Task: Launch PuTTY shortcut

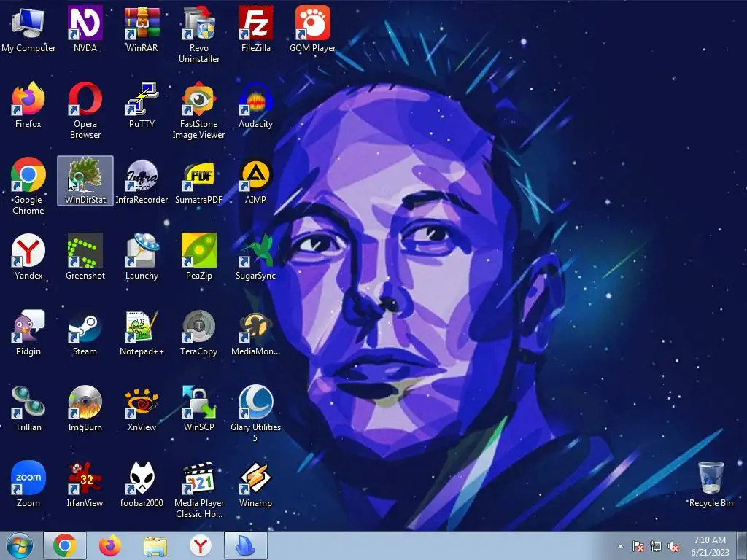Action: (142, 105)
